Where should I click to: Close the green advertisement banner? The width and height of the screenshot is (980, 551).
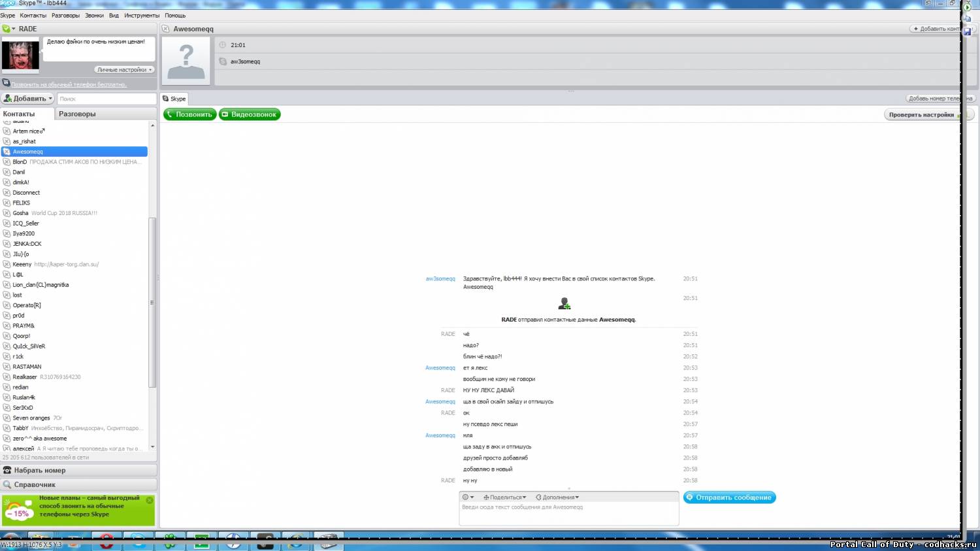(x=150, y=500)
